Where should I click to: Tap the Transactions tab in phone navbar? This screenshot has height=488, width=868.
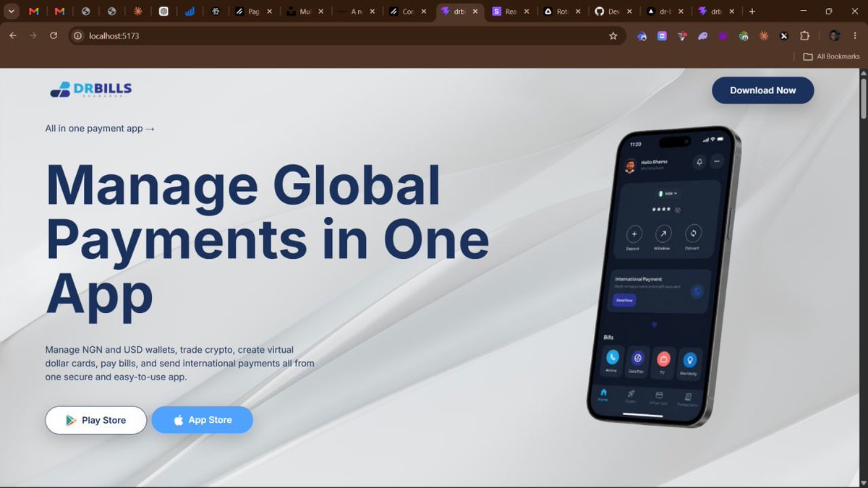click(x=688, y=399)
